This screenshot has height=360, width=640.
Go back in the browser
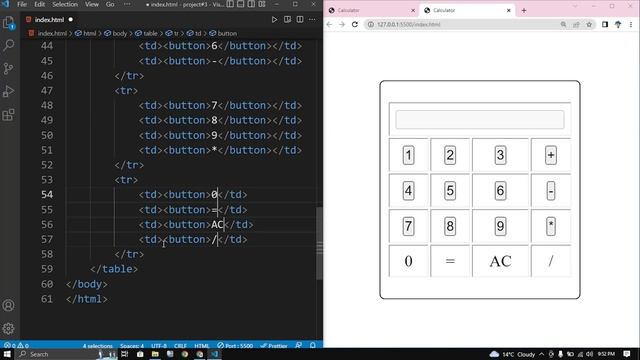click(x=329, y=24)
